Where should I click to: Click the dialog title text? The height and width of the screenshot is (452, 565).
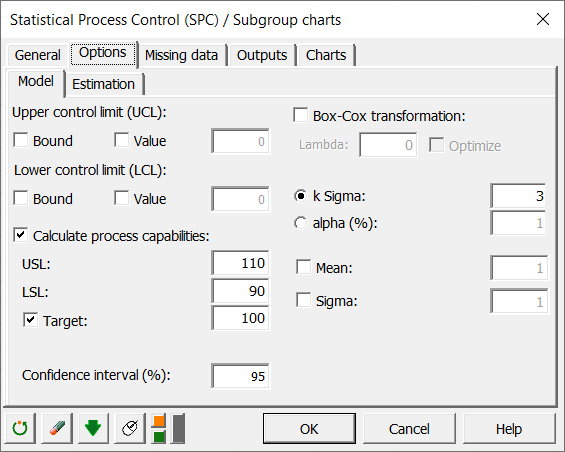tap(175, 20)
